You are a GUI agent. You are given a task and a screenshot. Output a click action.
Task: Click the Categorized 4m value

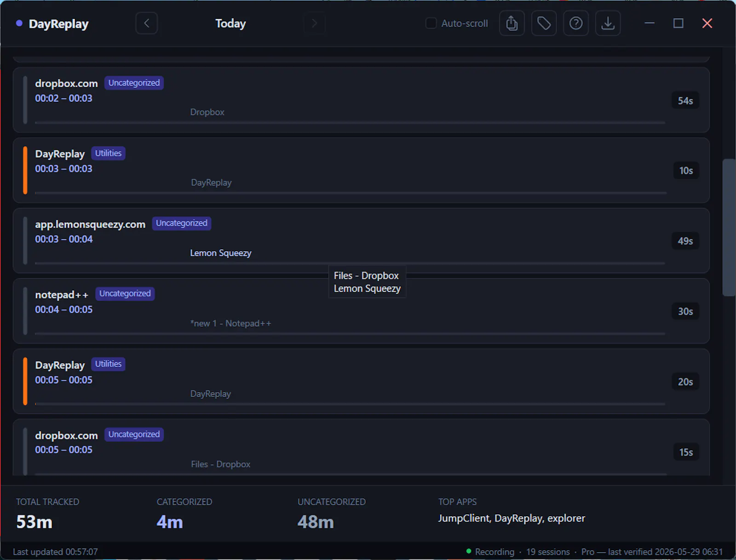(x=170, y=522)
